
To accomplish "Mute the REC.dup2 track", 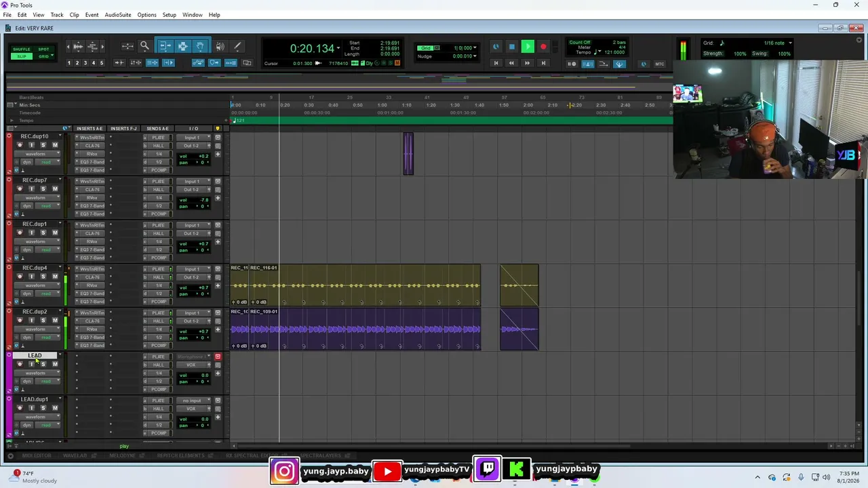I will (55, 321).
